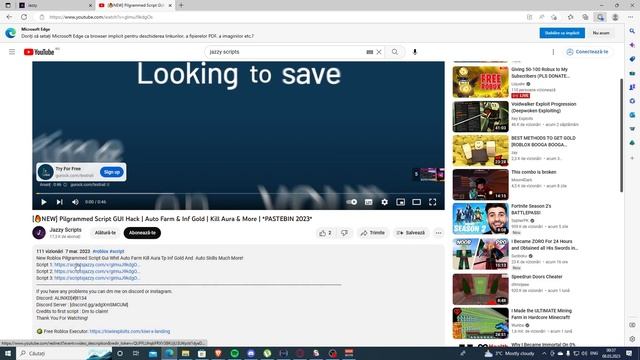
Task: Dislike the video thumbs down
Action: click(x=344, y=233)
